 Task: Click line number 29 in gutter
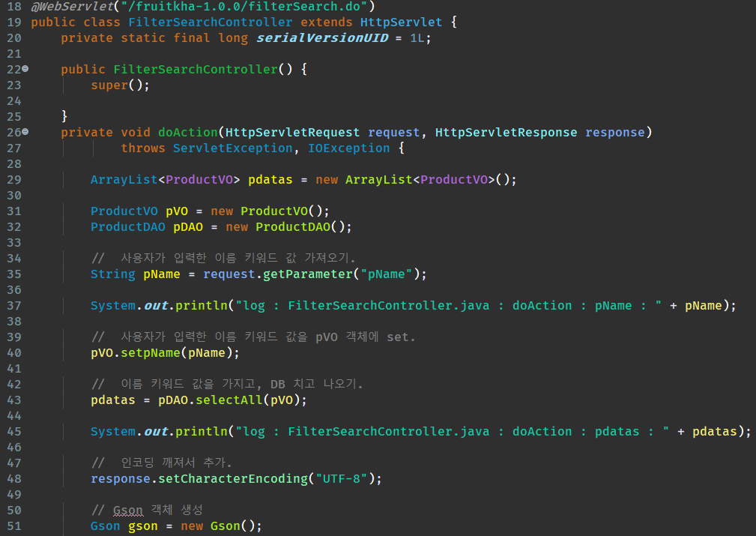(14, 179)
